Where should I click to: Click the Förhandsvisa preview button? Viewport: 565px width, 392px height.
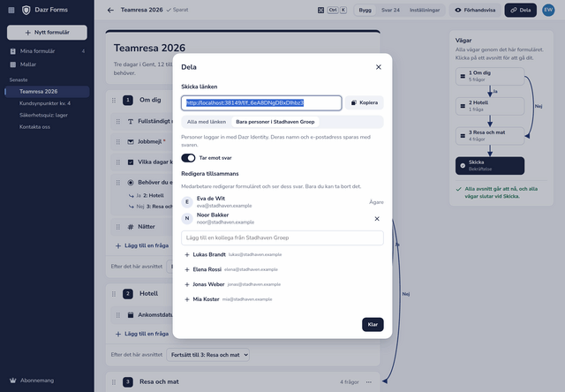click(x=475, y=10)
